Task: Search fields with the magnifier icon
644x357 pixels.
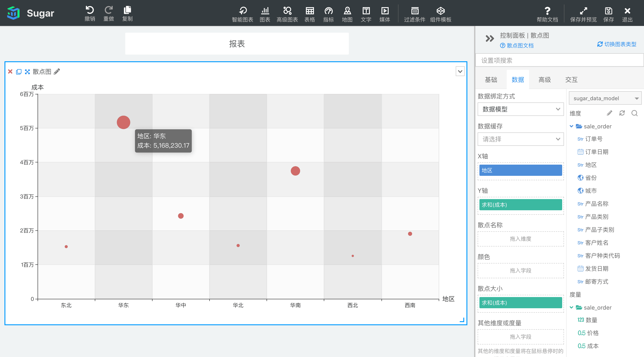Action: point(635,113)
